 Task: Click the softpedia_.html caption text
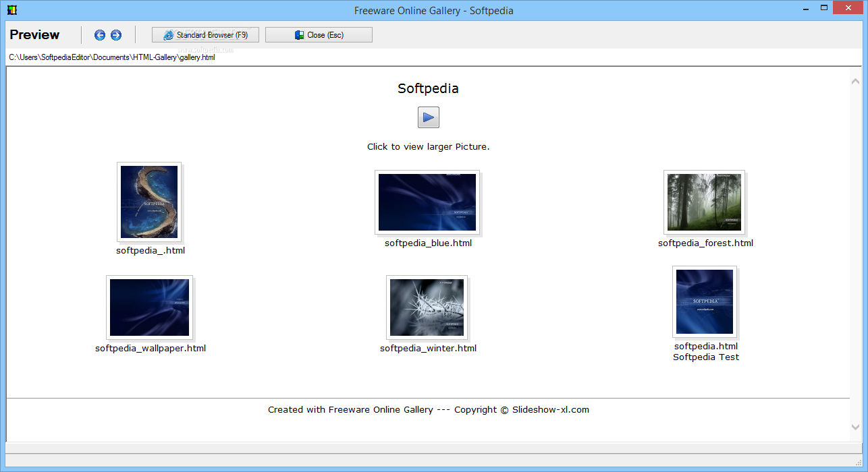click(151, 251)
